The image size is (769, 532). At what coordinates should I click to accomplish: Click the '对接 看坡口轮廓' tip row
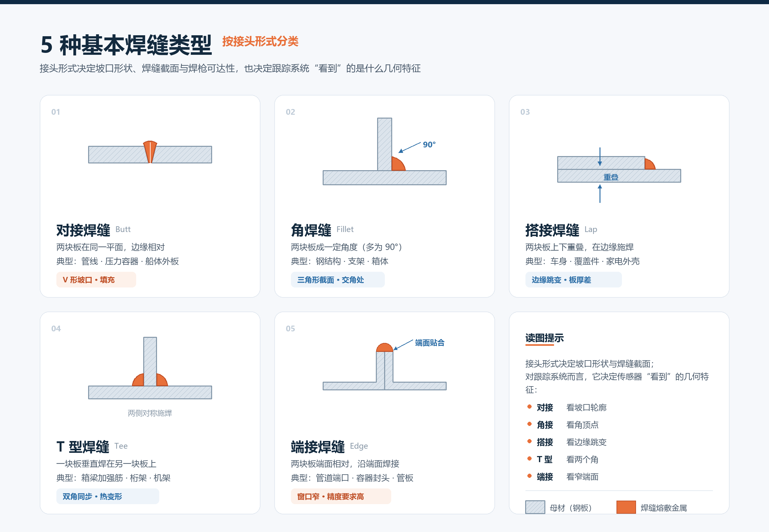tap(567, 407)
